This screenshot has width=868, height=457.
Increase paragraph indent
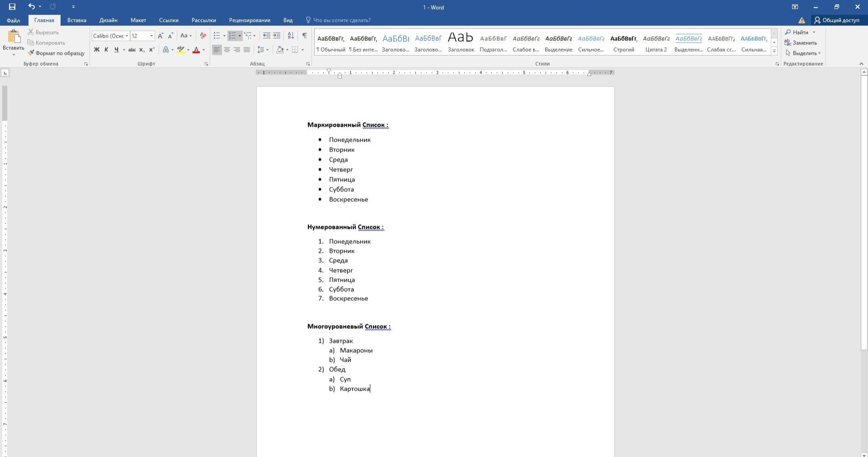pyautogui.click(x=277, y=36)
